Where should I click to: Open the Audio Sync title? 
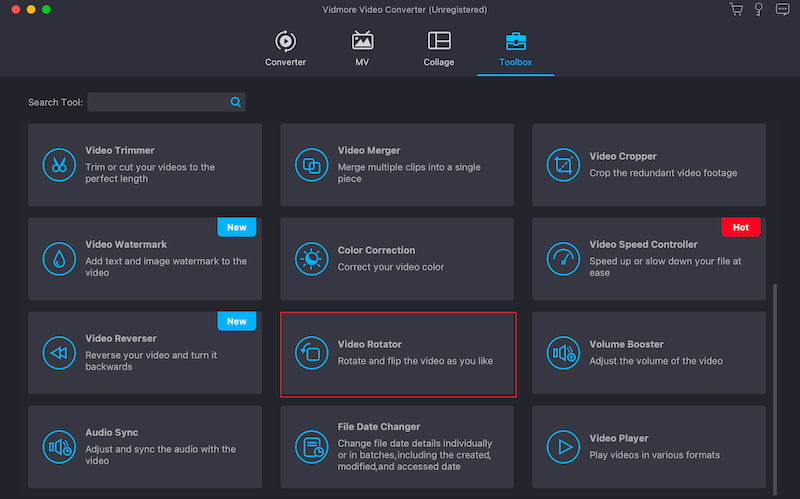111,432
